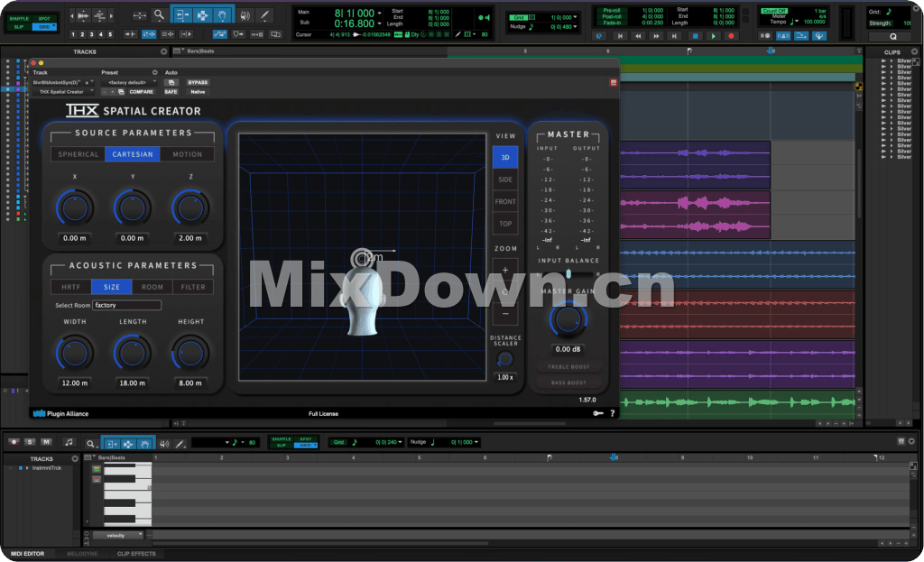
Task: Toggle TREBLE BOOST in Master section
Action: tap(568, 366)
